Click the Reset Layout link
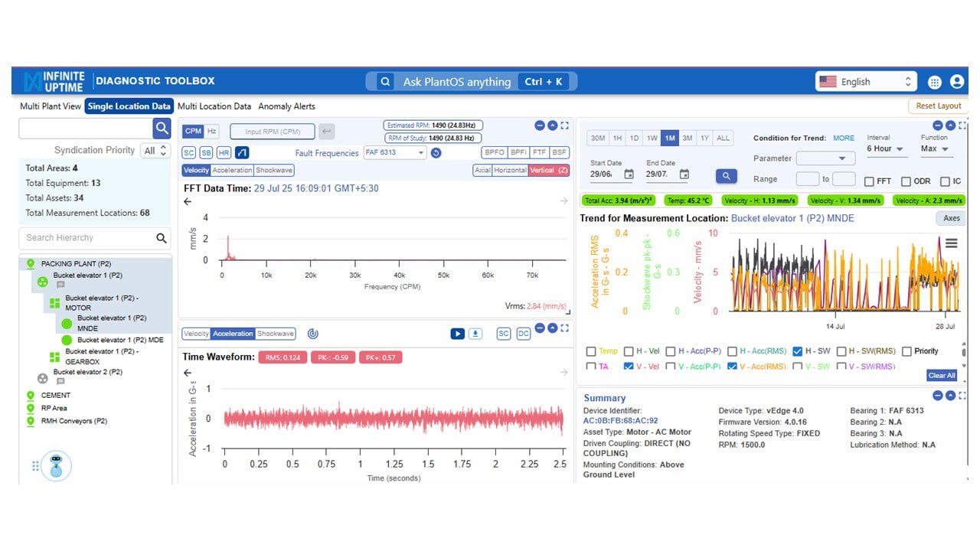Screen dimensions: 980x551 940,106
